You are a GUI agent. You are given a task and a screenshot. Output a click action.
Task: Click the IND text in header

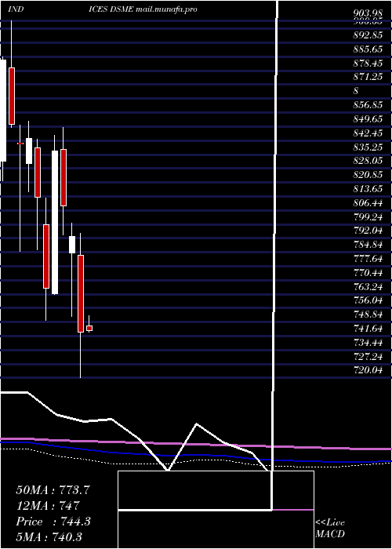(x=16, y=9)
